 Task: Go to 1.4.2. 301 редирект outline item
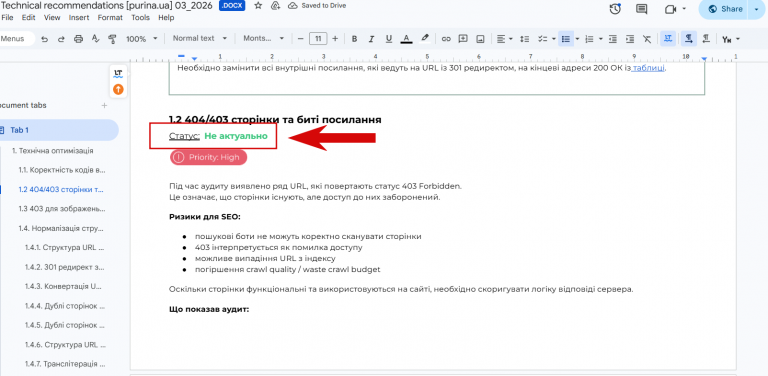point(65,267)
